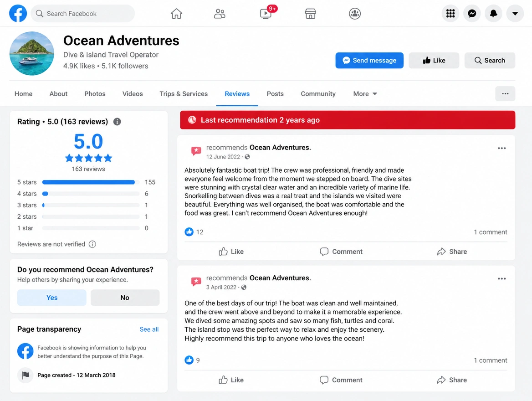Open the Friends icon in top bar
The width and height of the screenshot is (532, 401).
tap(220, 14)
